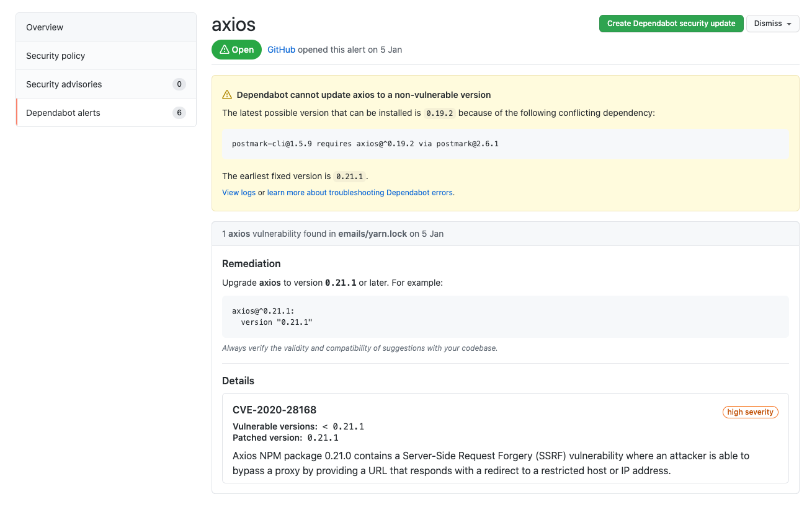This screenshot has height=507, width=812.
Task: Click the Dependabot alerts count badge 6
Action: (179, 113)
